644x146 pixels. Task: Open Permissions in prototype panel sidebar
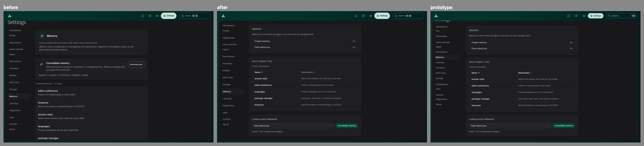click(447, 52)
